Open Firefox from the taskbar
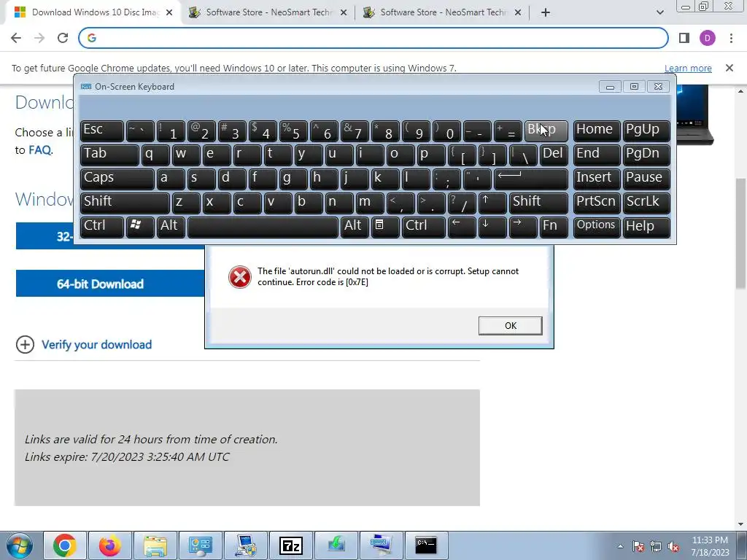 109,545
